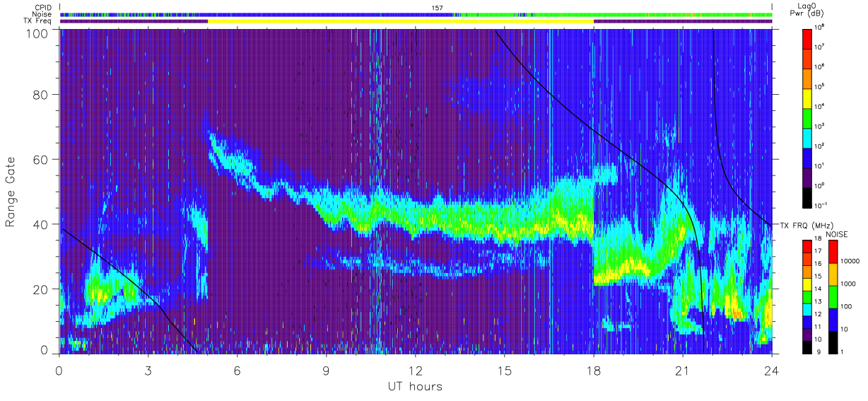Click the CPID value '157'
The image size is (868, 401).
[437, 7]
